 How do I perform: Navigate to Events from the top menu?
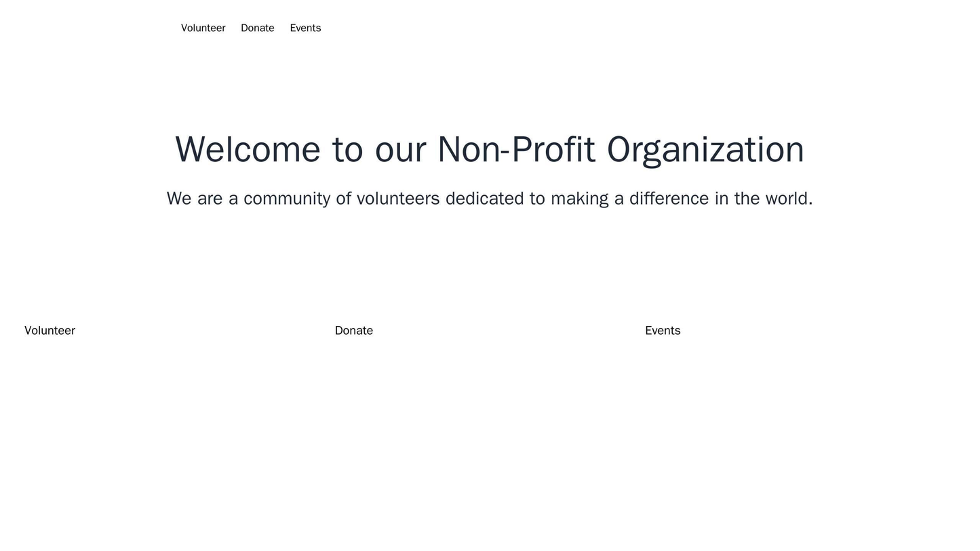pos(305,28)
